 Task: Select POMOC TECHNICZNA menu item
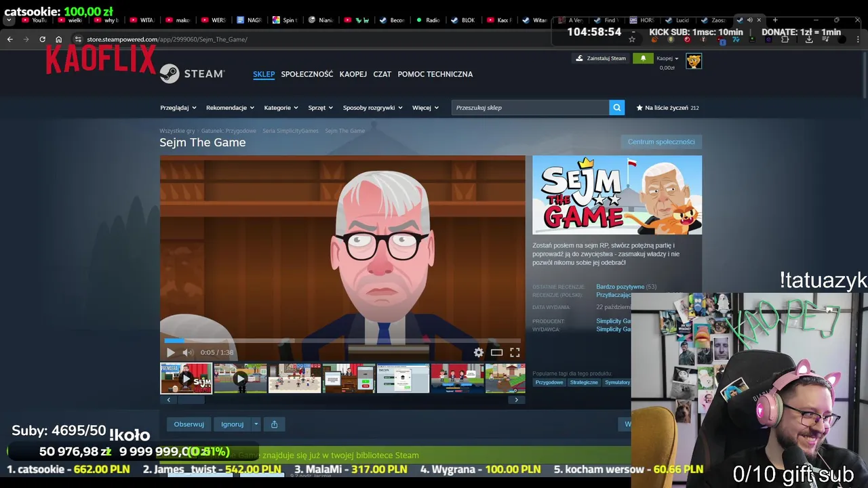(435, 74)
